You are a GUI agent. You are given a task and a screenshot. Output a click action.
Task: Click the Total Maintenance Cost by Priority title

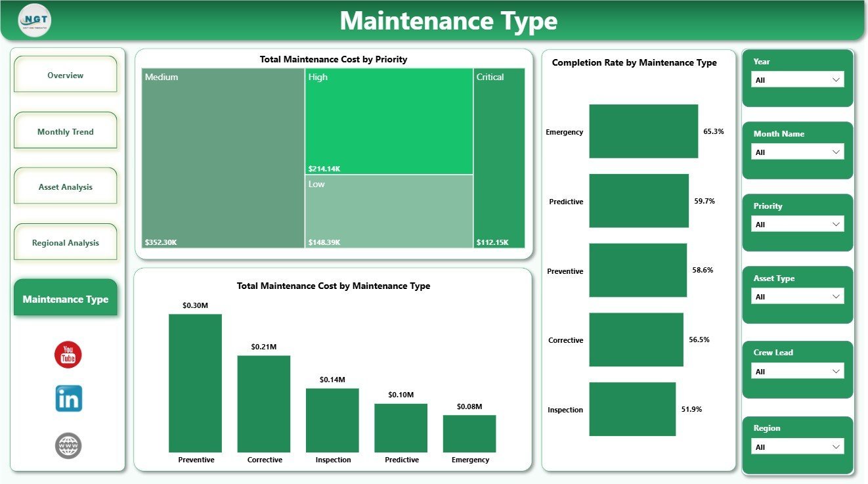pyautogui.click(x=334, y=59)
